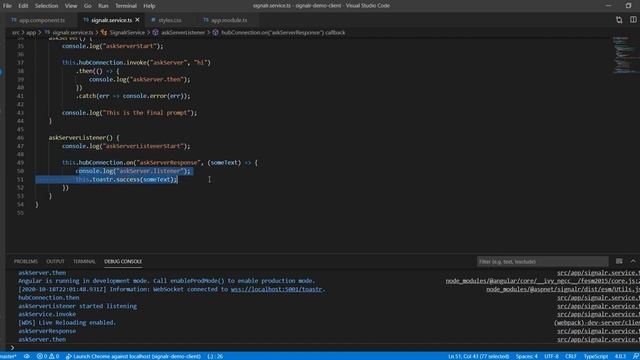This screenshot has height=360, width=640.
Task: Click the askServerResponse console output line
Action: click(x=47, y=331)
